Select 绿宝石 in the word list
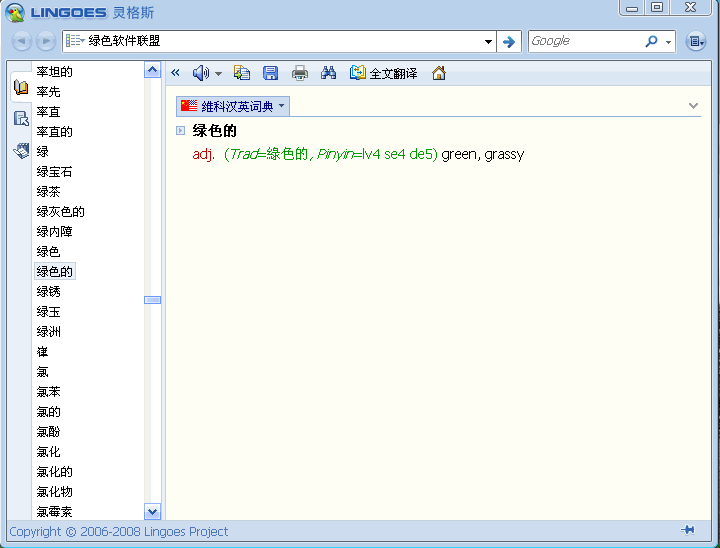The image size is (720, 548). click(54, 172)
